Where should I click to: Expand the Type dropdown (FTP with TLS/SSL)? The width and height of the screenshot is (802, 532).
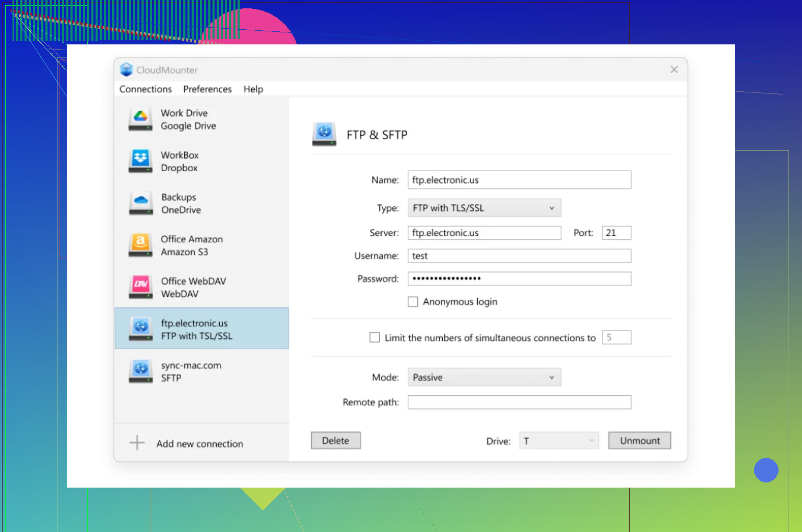click(484, 208)
